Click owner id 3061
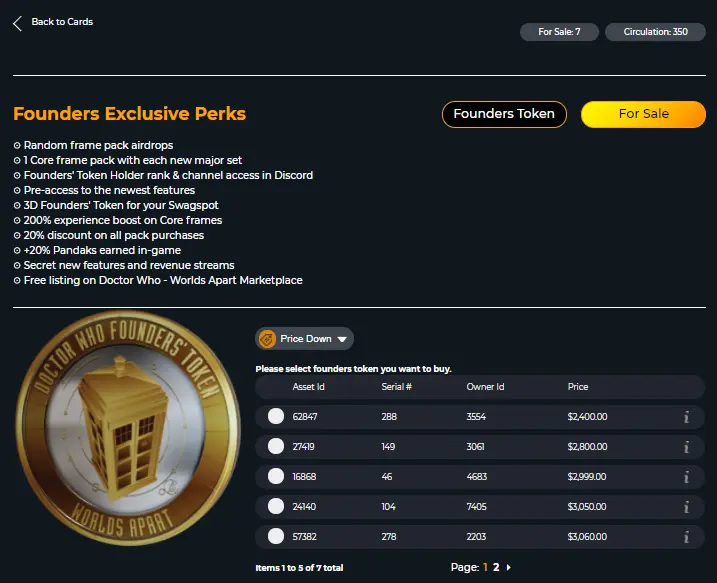The image size is (717, 583). click(476, 447)
